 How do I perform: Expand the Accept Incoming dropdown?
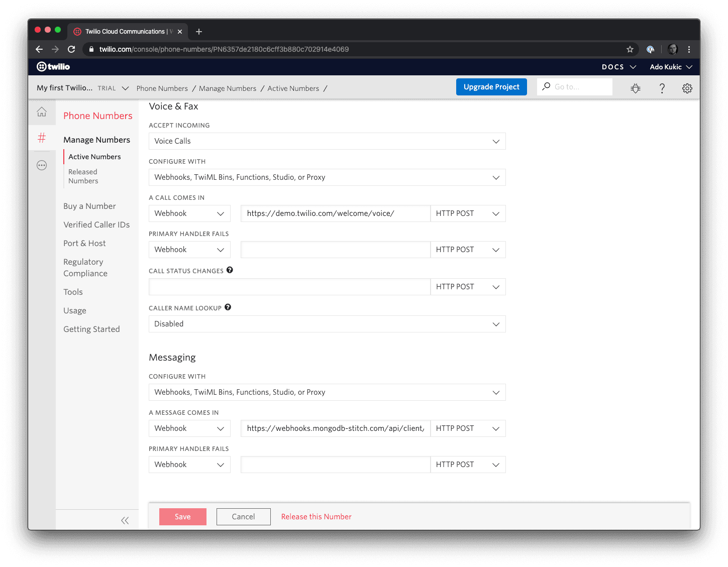point(327,141)
